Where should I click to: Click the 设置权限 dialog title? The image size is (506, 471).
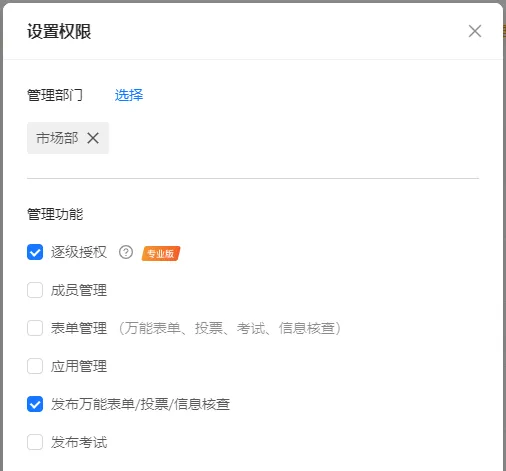pos(59,31)
